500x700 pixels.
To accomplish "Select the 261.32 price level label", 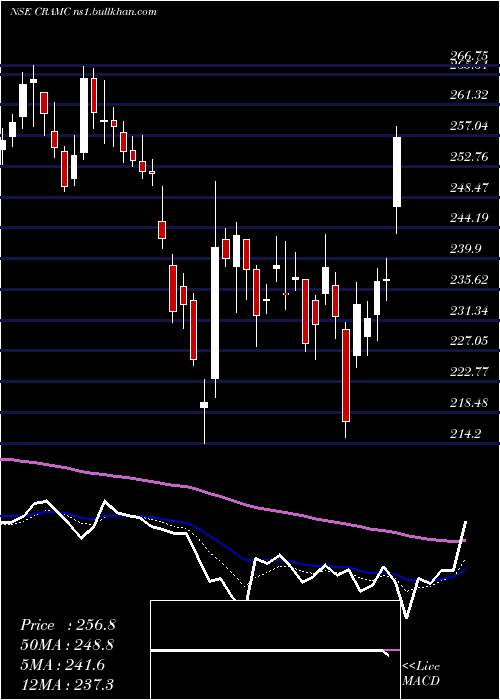I will (x=469, y=94).
